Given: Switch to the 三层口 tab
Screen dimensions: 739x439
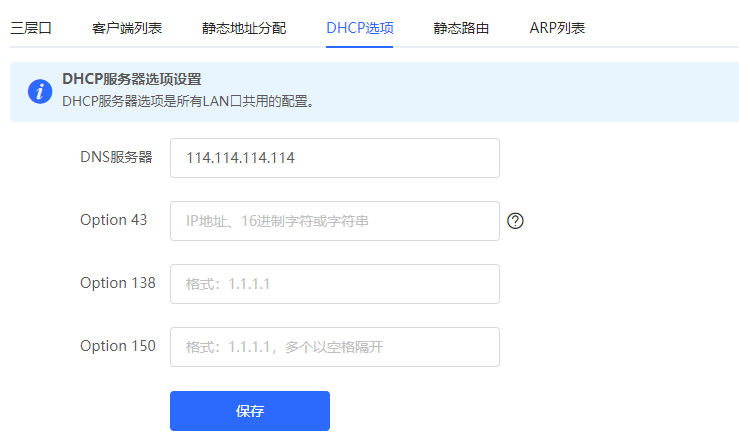Looking at the screenshot, I should (x=31, y=28).
